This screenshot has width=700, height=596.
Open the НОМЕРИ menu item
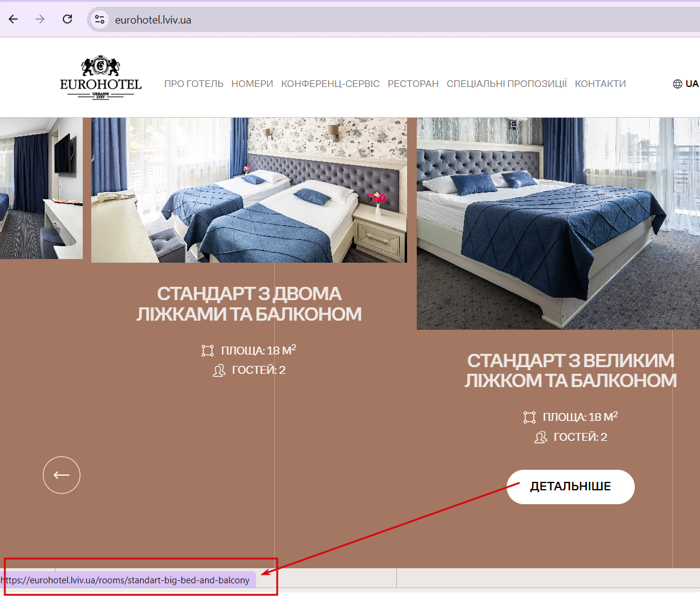point(252,84)
